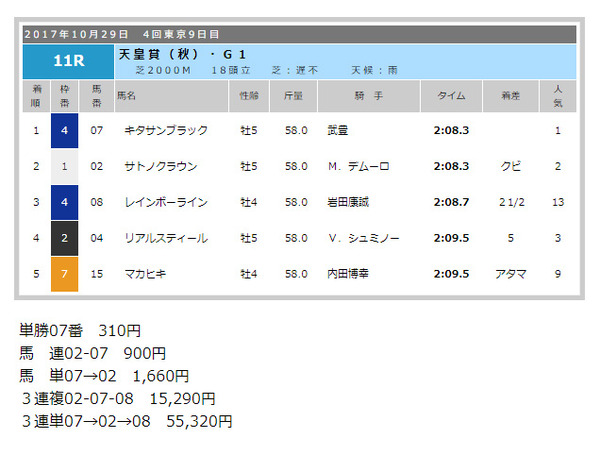Click the 斤量 column header

coord(293,96)
